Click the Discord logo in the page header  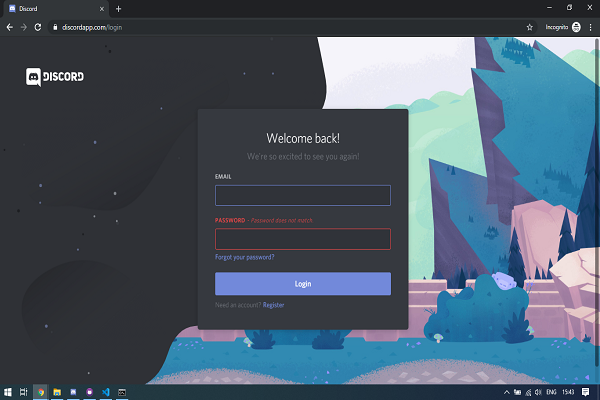click(x=55, y=77)
